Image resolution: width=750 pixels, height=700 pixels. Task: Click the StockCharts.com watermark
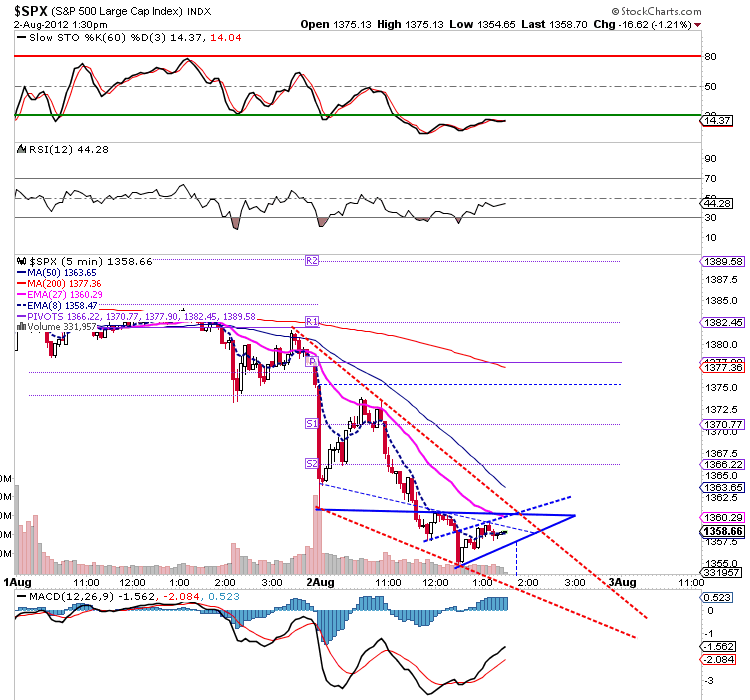(x=656, y=11)
